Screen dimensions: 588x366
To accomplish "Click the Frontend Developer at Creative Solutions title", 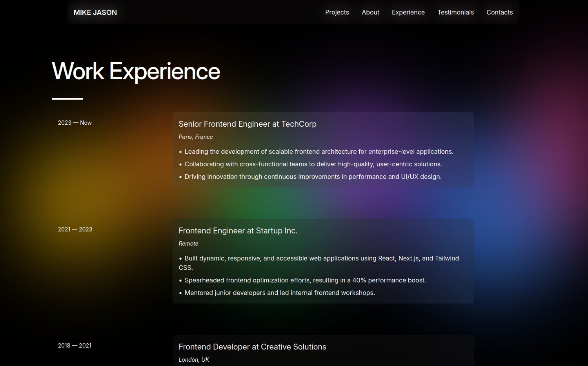I will (252, 347).
